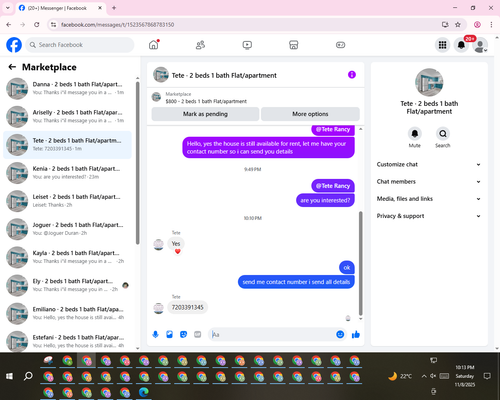
Task: Open Estefani's conversation
Action: (67, 341)
